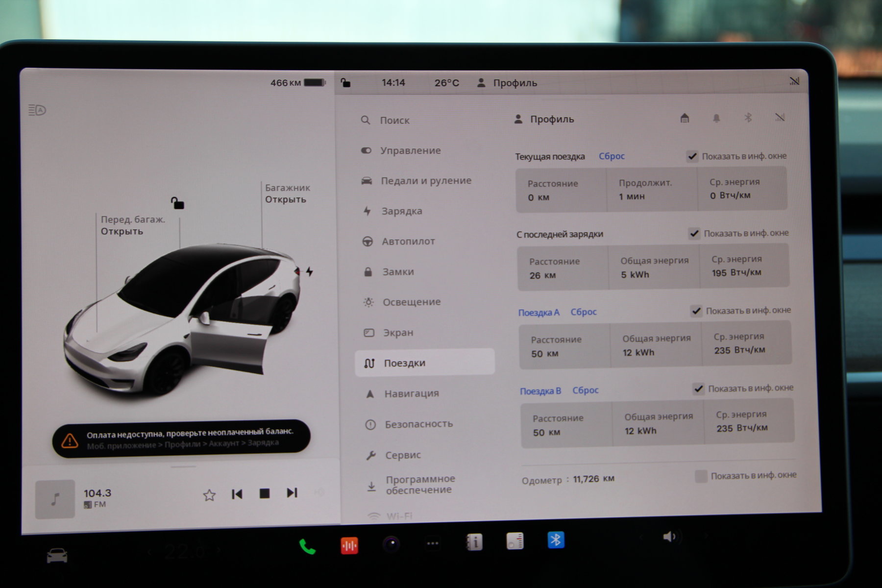Viewport: 882px width, 588px height.
Task: Expand the Профиль header in the settings panel
Action: pos(544,119)
